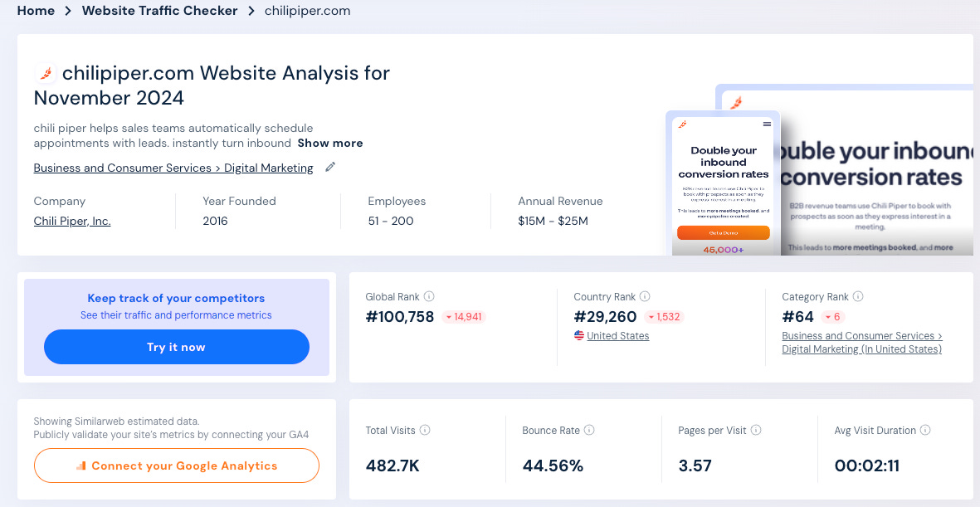980x507 pixels.
Task: Click the Pages per Visit value 3.57
Action: pyautogui.click(x=695, y=466)
